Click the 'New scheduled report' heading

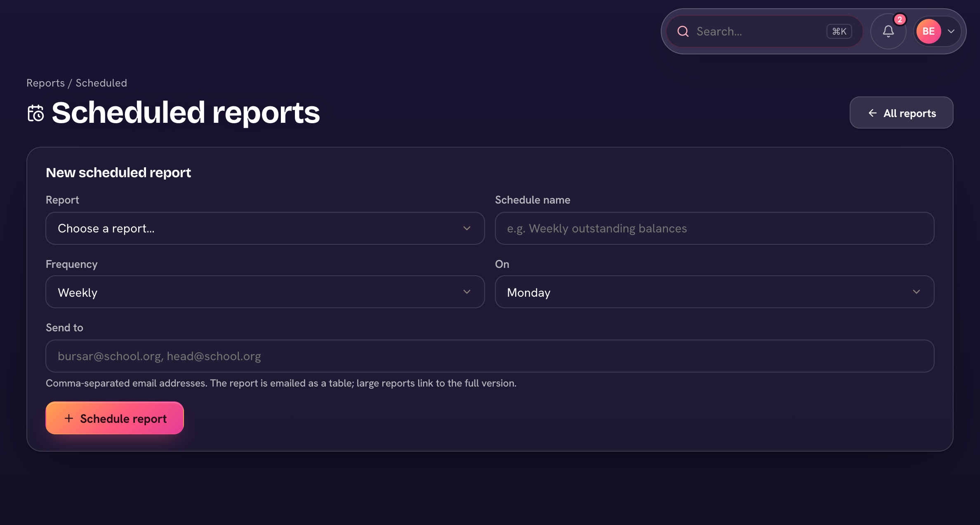(x=118, y=172)
